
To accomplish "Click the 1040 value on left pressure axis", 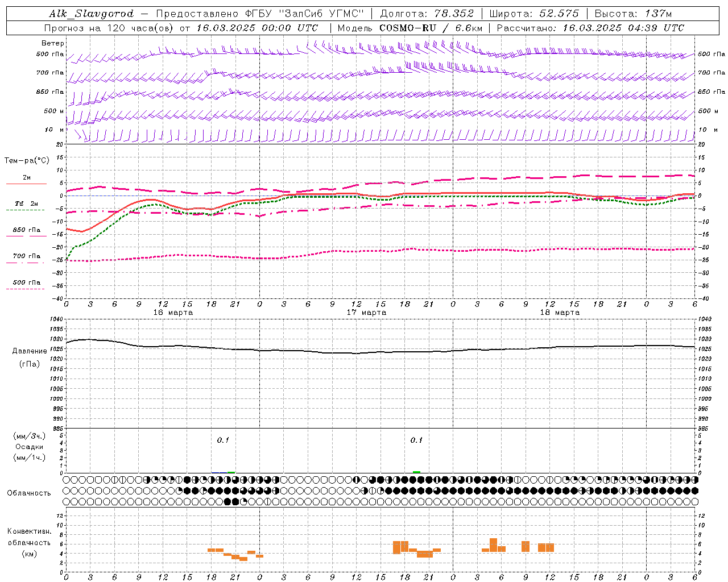I will point(57,319).
